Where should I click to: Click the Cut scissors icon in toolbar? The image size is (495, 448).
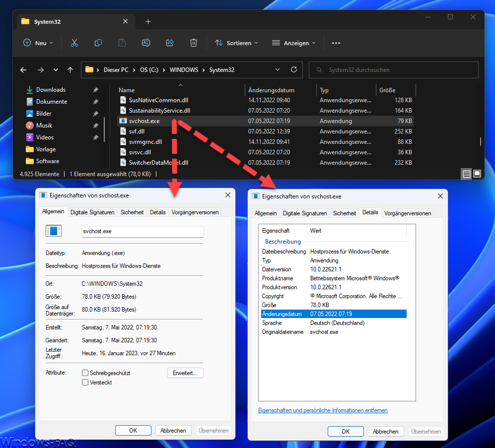pos(74,43)
